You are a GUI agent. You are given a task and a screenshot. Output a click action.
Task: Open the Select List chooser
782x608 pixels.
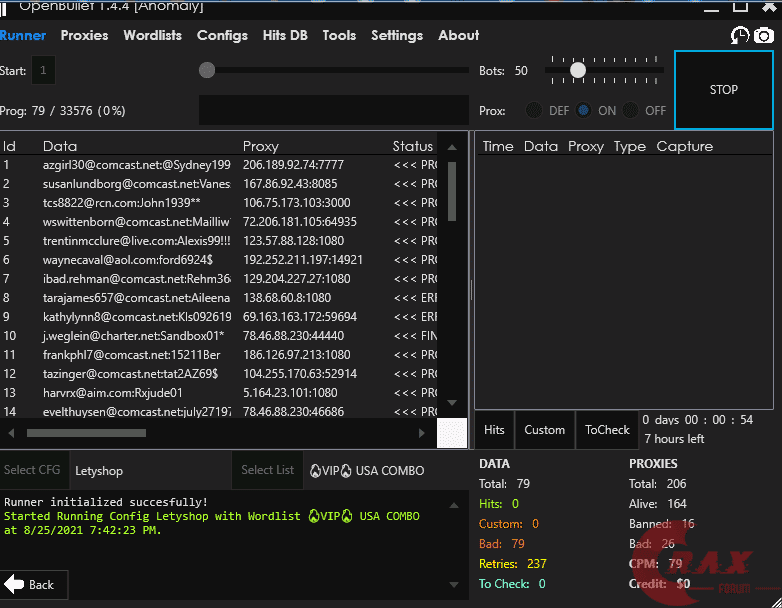pos(268,470)
